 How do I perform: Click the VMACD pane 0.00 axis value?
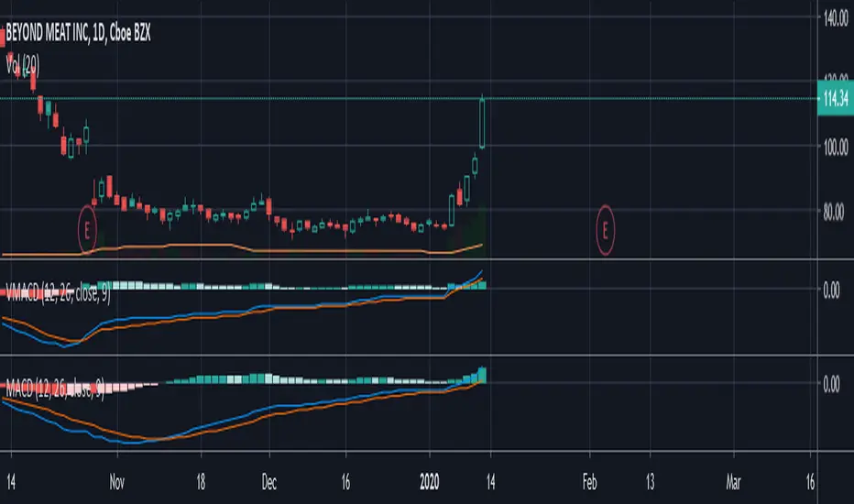pyautogui.click(x=831, y=290)
